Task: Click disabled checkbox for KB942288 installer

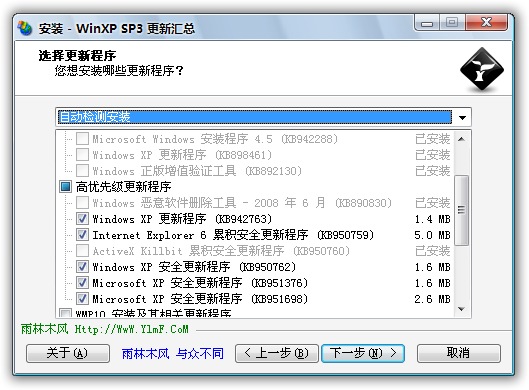Action: [82, 139]
